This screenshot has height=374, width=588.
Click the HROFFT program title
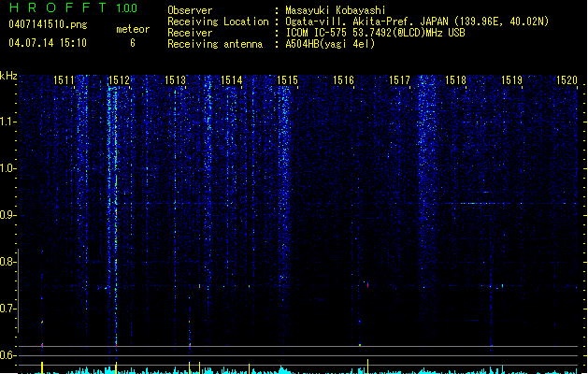click(58, 7)
